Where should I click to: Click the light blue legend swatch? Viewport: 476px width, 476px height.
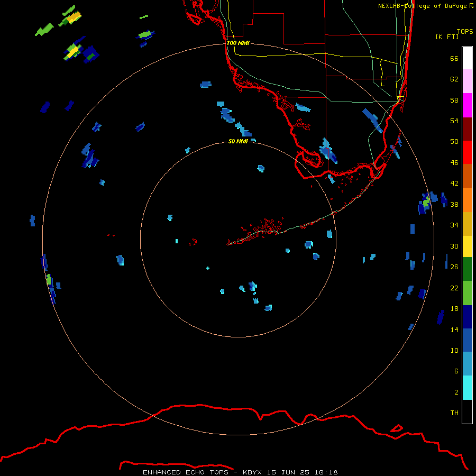pos(467,364)
